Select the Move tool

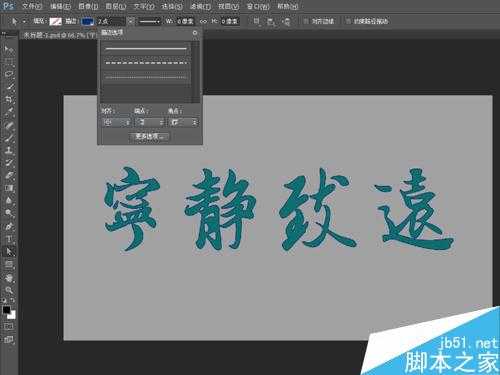coord(9,50)
